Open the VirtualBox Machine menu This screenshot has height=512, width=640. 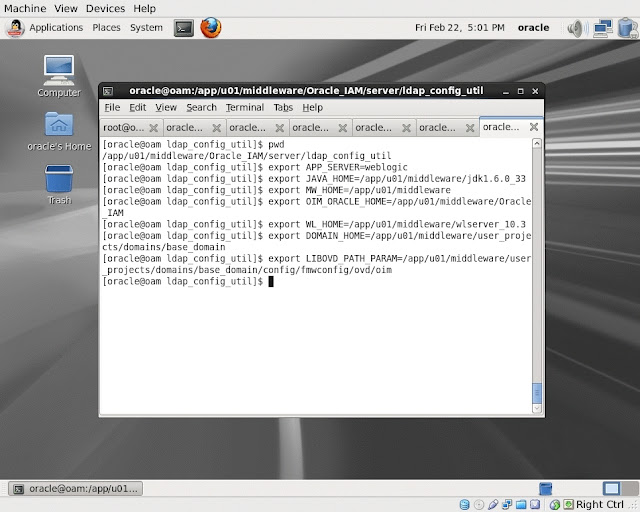(x=25, y=8)
